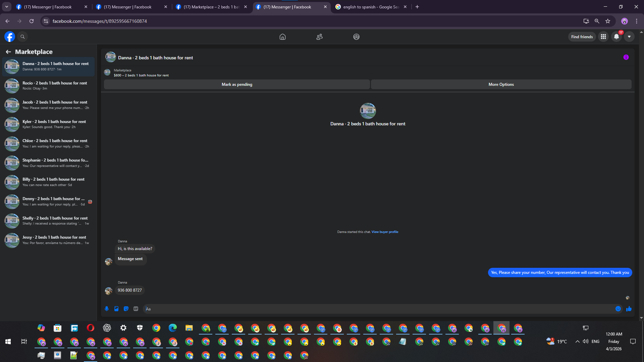Open the Windows Start menu
This screenshot has width=644, height=362.
[x=8, y=342]
